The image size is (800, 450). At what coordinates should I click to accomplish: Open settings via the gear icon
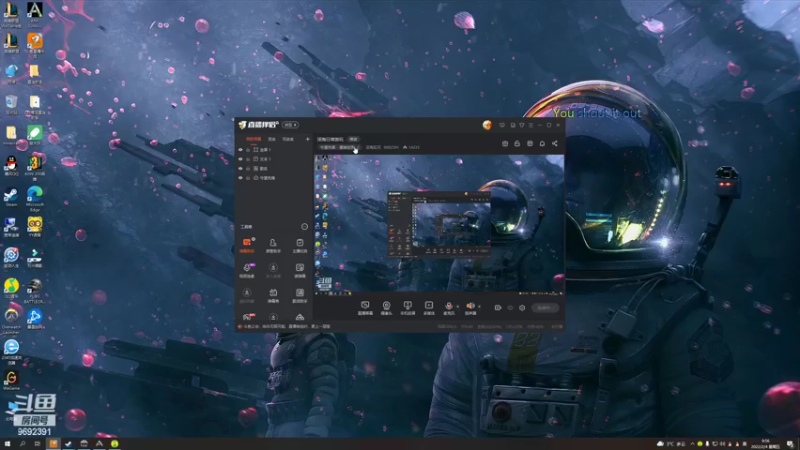click(x=522, y=308)
